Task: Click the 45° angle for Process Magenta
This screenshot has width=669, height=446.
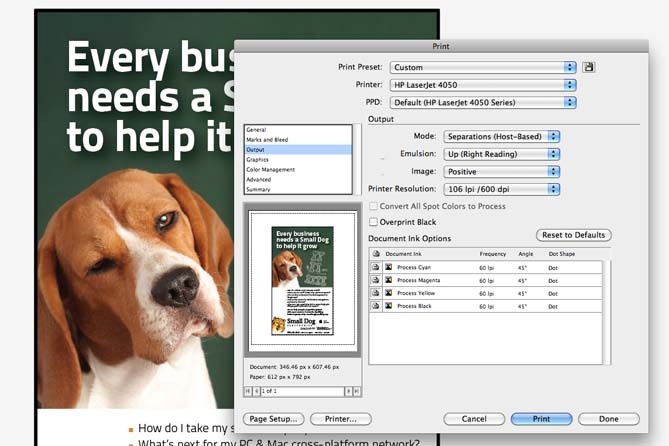Action: pyautogui.click(x=522, y=280)
